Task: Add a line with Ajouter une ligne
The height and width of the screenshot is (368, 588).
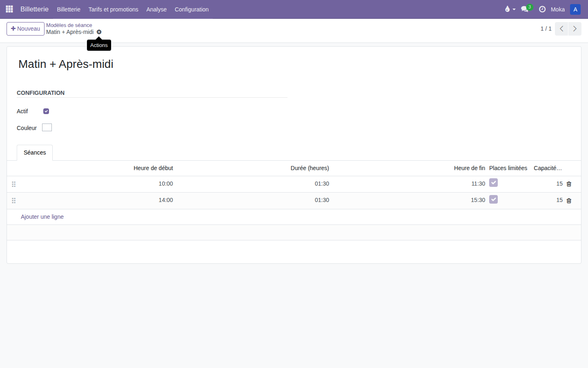Action: (x=42, y=217)
